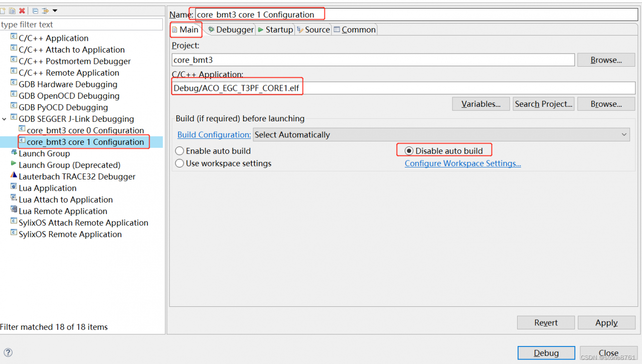Screen dimensions: 642x364
Task: Select core_bmt3 core 0 Configuration
Action: [x=85, y=130]
